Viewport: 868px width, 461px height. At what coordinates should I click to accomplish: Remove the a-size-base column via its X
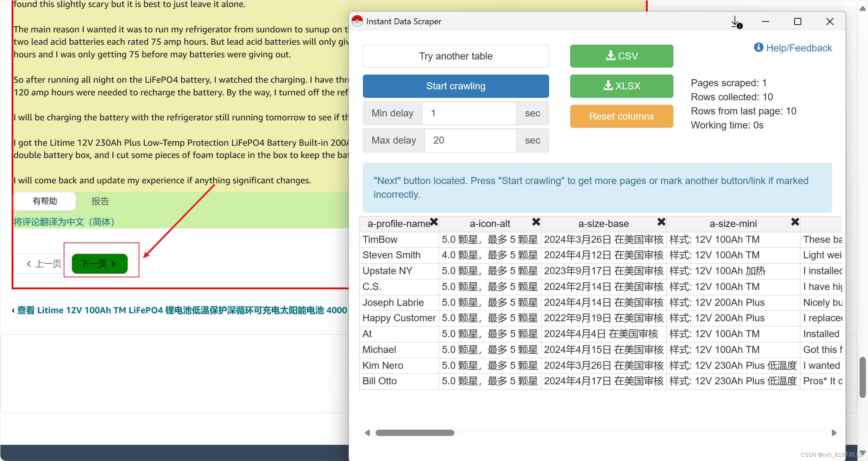(661, 222)
